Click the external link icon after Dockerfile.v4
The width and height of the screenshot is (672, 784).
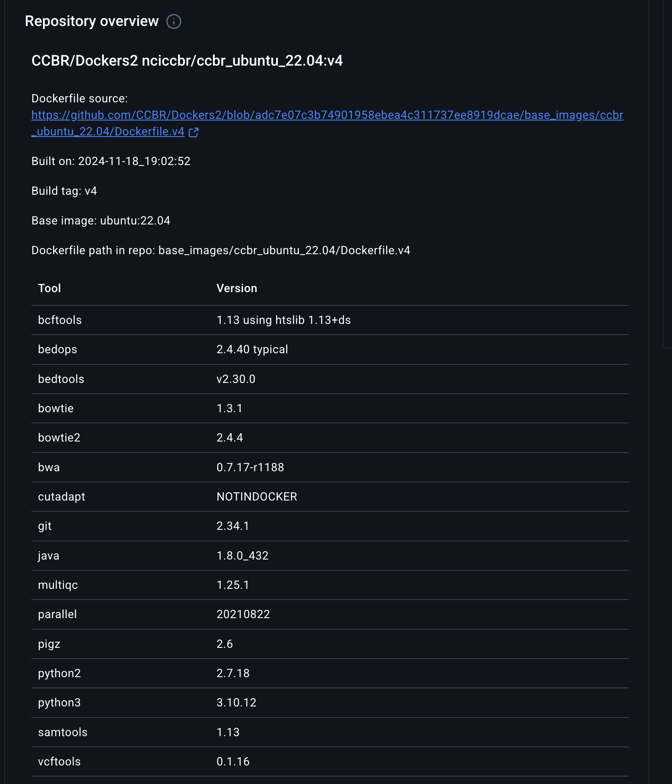pos(194,132)
